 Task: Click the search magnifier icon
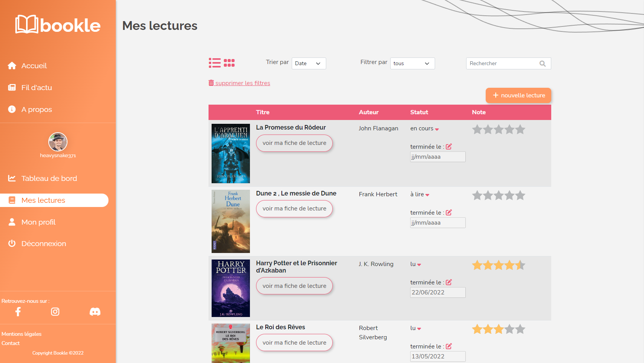[542, 64]
